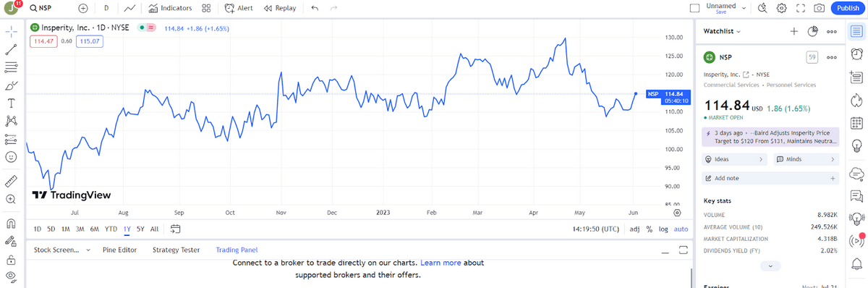Viewport: 868px width, 288px height.
Task: Add a symbol to the watchlist
Action: coord(793,31)
